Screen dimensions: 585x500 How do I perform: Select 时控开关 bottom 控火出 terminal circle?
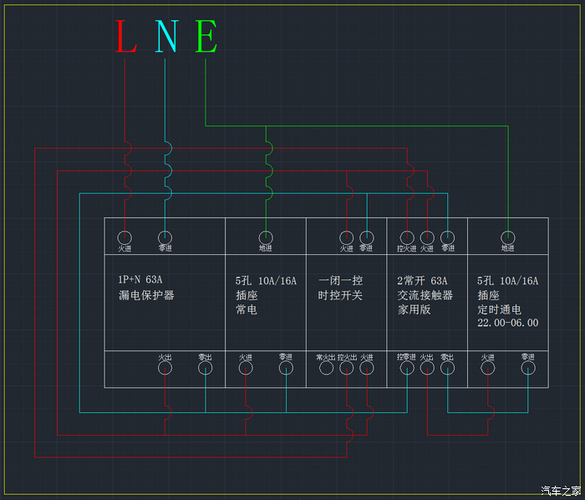click(347, 368)
